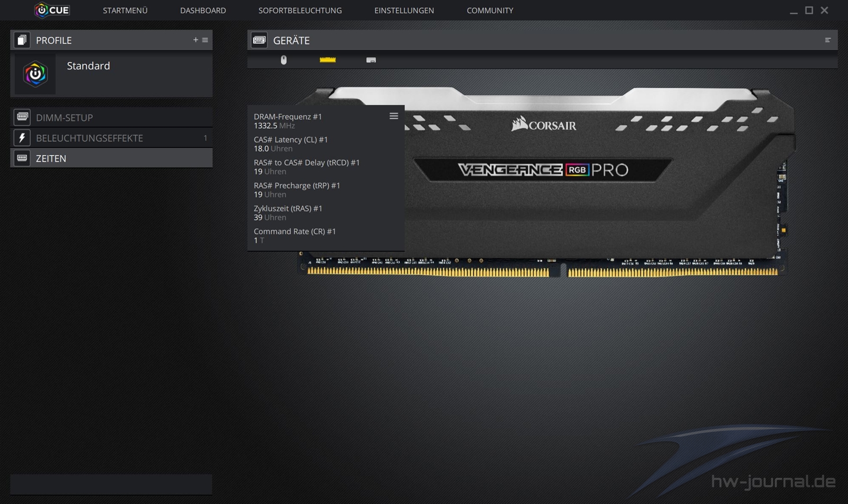Viewport: 848px width, 504px height.
Task: Select the yellow RAM device icon
Action: (328, 60)
